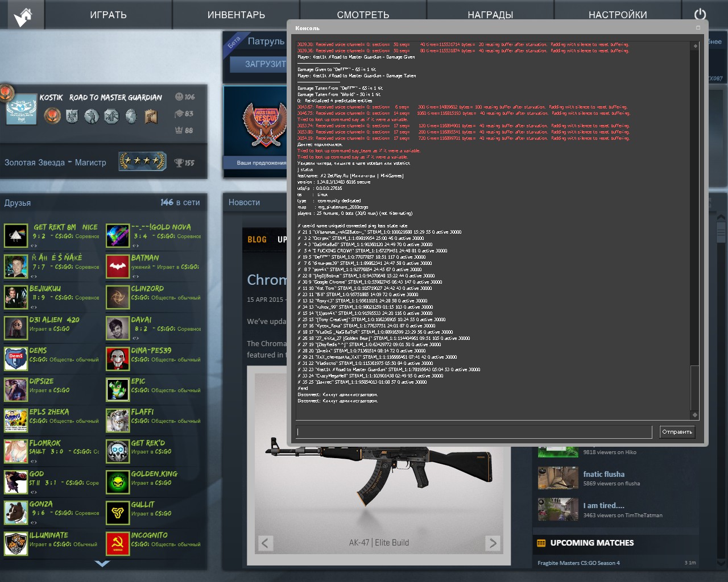Go to previous news item with left arrow

click(265, 543)
